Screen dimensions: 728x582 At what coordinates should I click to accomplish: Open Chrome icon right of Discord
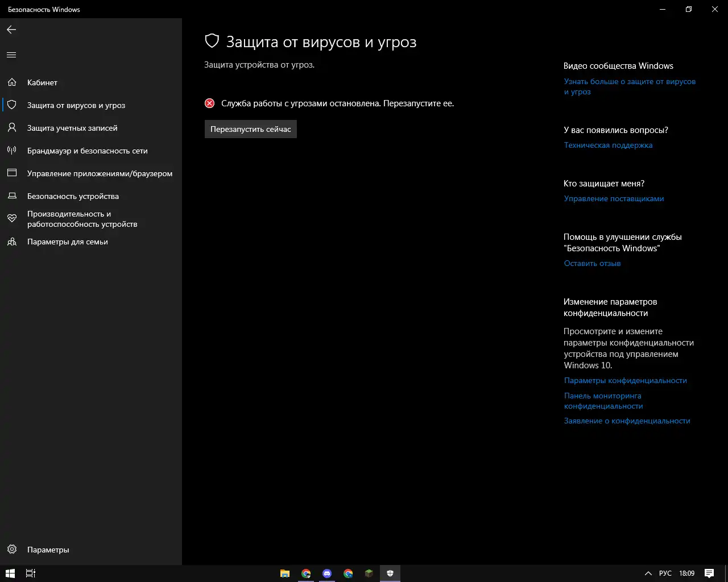point(348,573)
